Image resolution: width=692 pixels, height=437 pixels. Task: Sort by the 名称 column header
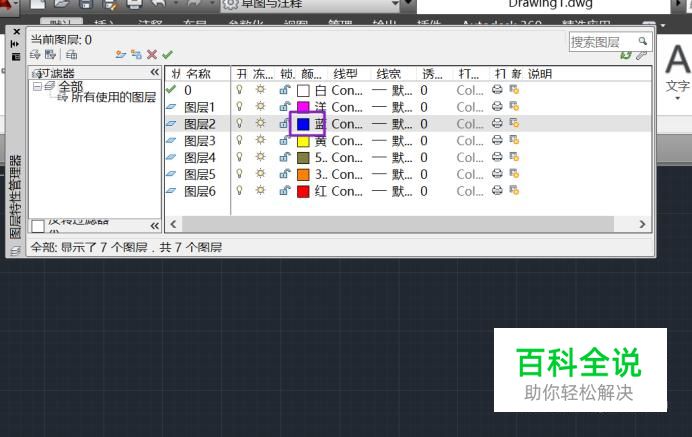[198, 74]
